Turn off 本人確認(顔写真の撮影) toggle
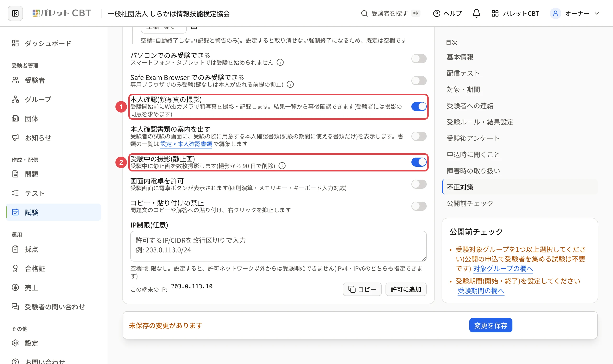 pos(419,107)
